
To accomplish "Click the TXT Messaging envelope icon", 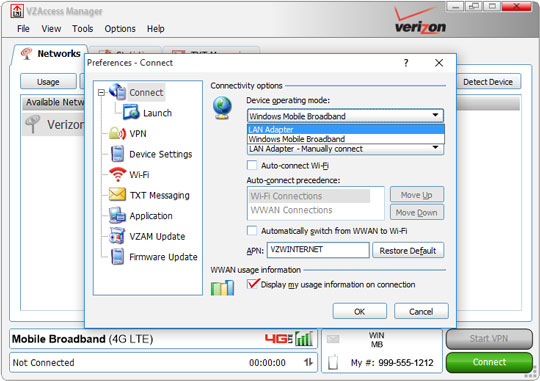I will click(117, 195).
